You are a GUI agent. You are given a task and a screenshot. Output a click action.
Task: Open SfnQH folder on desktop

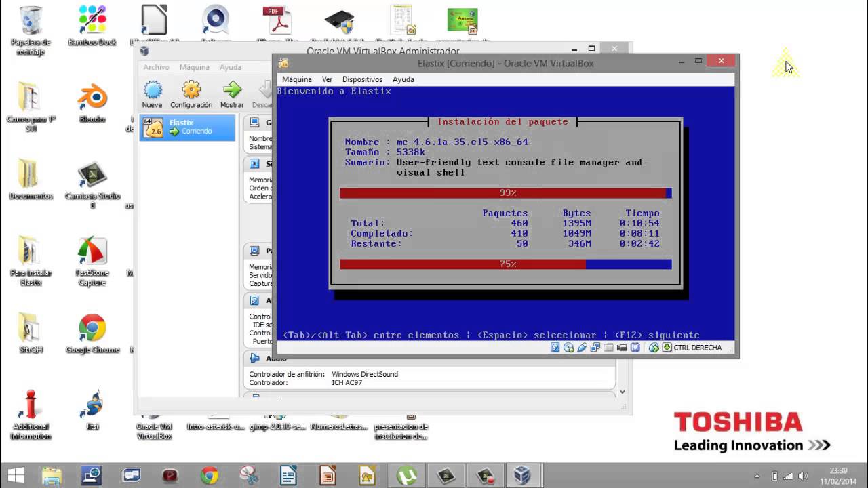(x=31, y=334)
